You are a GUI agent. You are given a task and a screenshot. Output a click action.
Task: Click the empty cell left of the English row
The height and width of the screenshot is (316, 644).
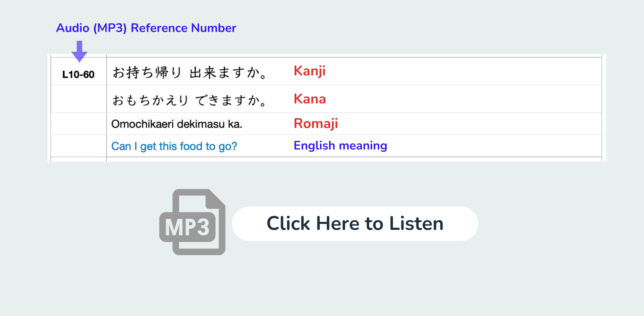(78, 146)
